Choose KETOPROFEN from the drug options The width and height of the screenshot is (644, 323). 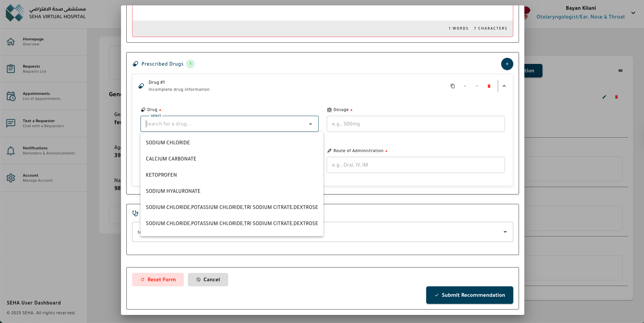(161, 175)
